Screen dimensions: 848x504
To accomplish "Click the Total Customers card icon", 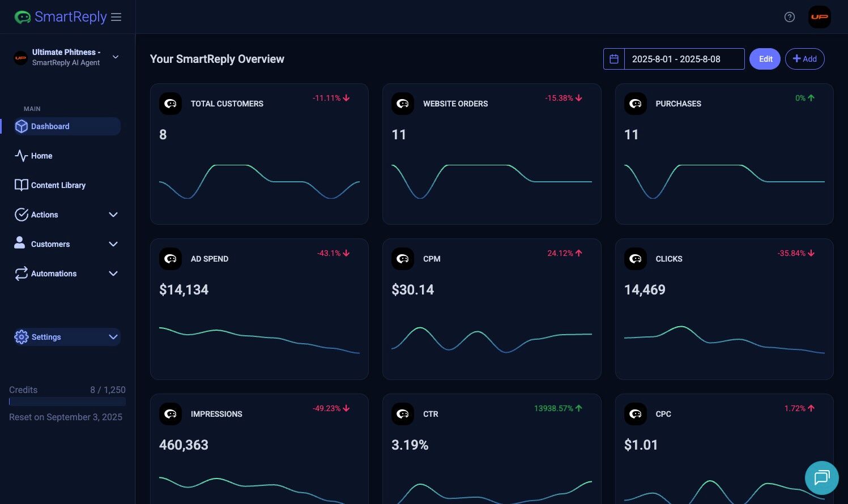I will [171, 104].
